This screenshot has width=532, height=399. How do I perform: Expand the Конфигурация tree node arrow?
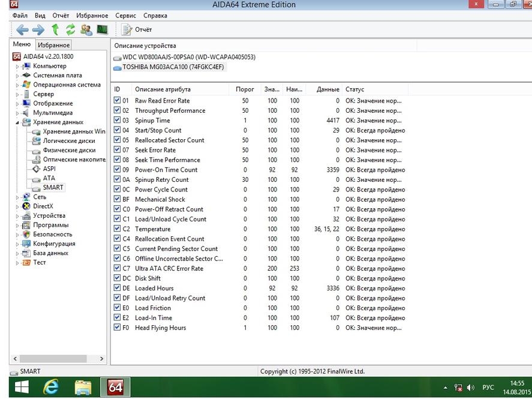pyautogui.click(x=17, y=244)
